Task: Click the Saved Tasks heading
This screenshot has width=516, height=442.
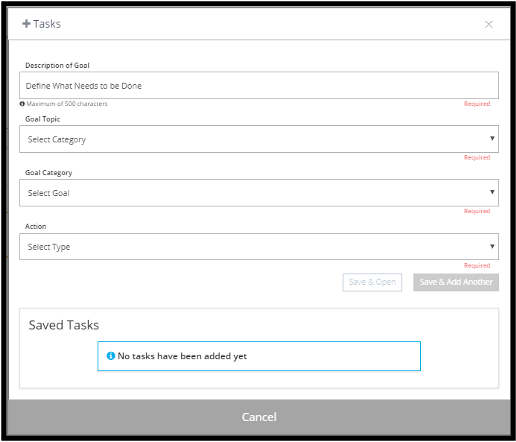Action: click(x=64, y=325)
